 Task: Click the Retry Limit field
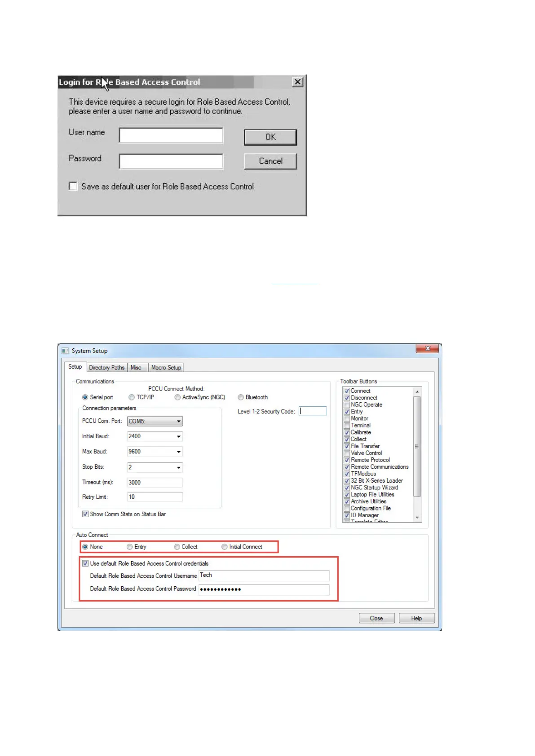(x=155, y=497)
